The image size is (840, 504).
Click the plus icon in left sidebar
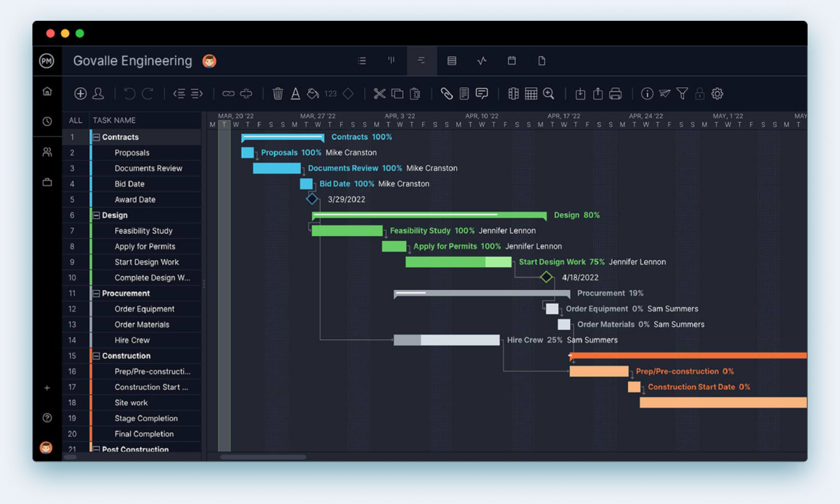click(47, 388)
